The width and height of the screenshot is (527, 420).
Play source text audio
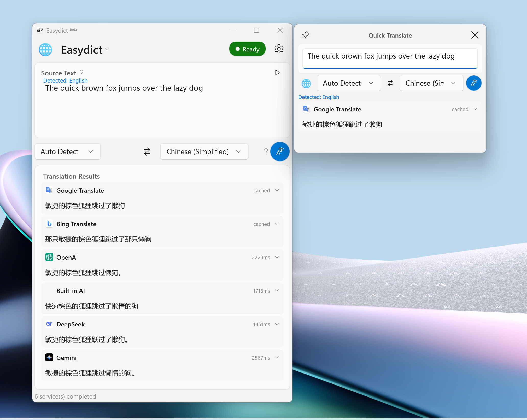tap(277, 73)
